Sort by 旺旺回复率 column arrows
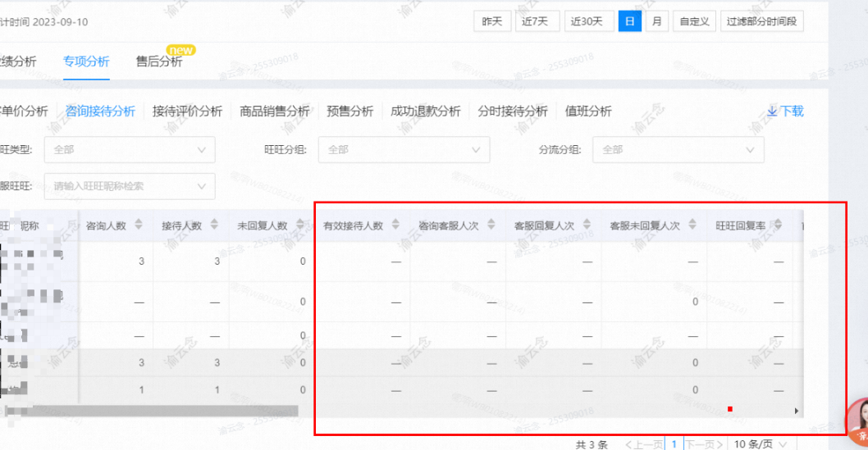This screenshot has height=450, width=868. 778,224
